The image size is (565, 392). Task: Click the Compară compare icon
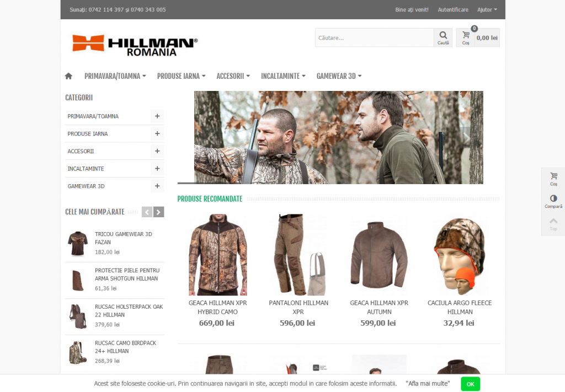click(x=553, y=202)
